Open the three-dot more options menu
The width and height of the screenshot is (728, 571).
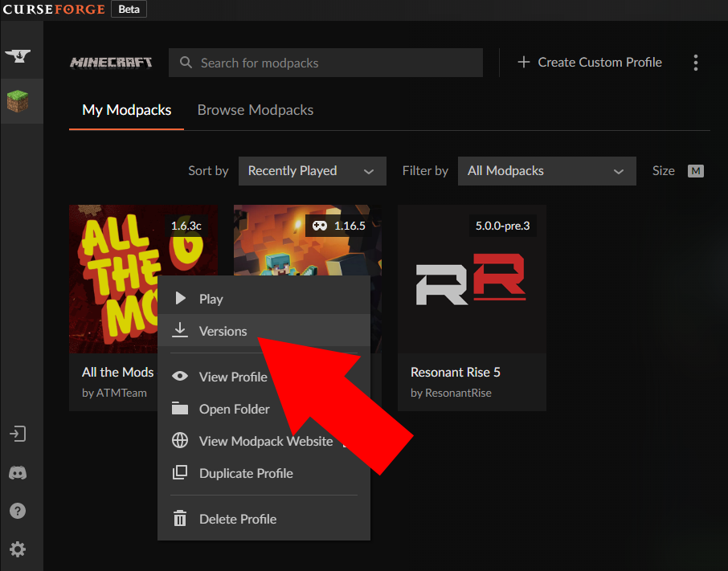coord(696,63)
